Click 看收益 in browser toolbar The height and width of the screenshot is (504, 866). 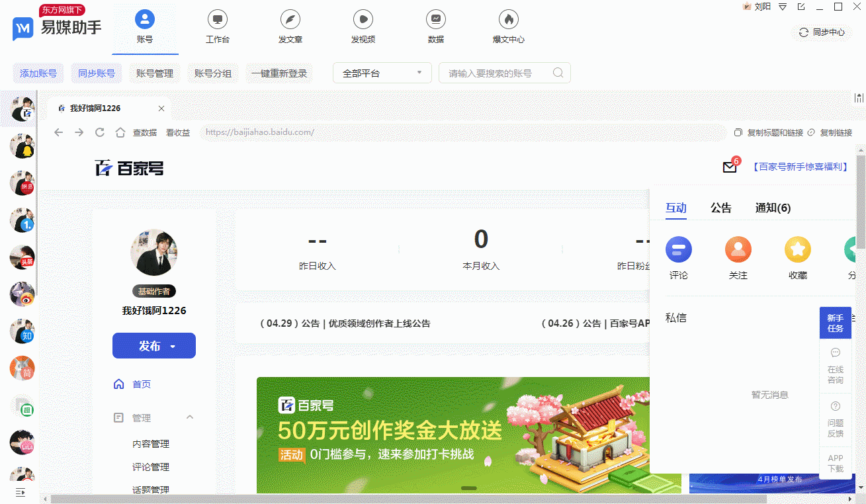[178, 132]
